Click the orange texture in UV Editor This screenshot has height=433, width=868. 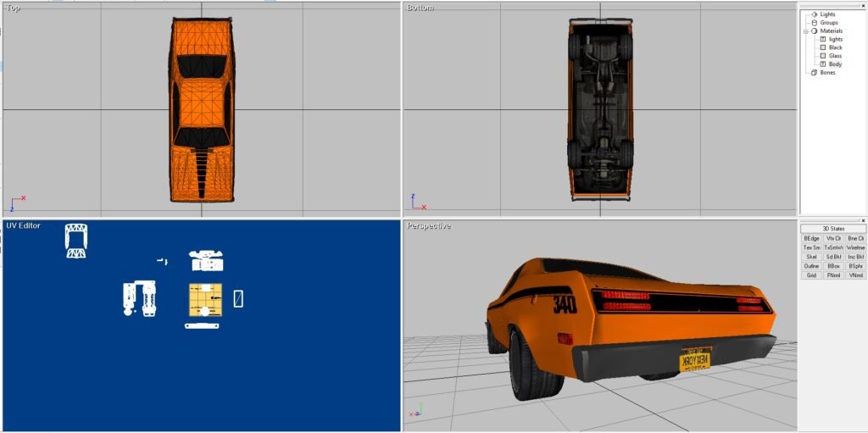[205, 300]
